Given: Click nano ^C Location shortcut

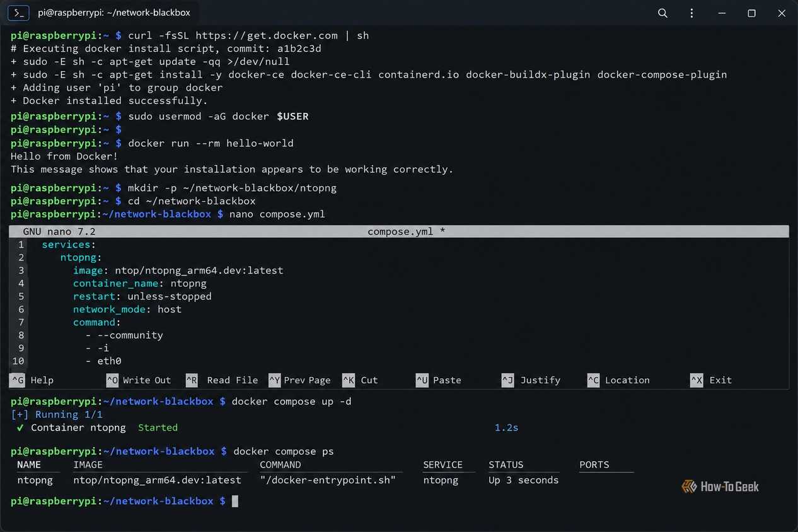Looking at the screenshot, I should coord(618,380).
